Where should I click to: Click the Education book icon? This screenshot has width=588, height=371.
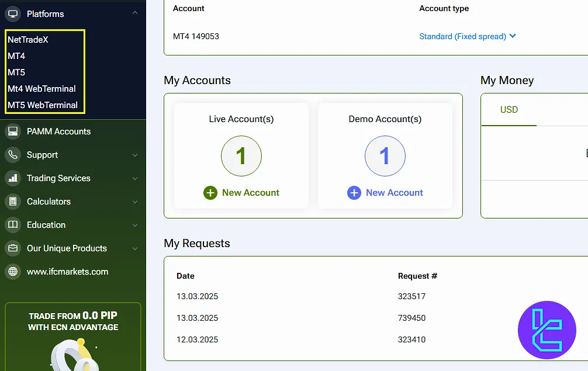click(x=12, y=225)
